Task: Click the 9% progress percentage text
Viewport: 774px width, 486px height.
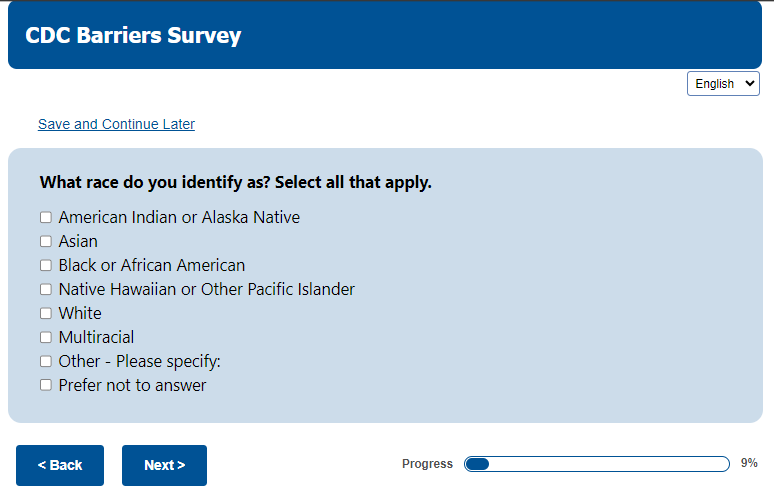Action: tap(749, 464)
